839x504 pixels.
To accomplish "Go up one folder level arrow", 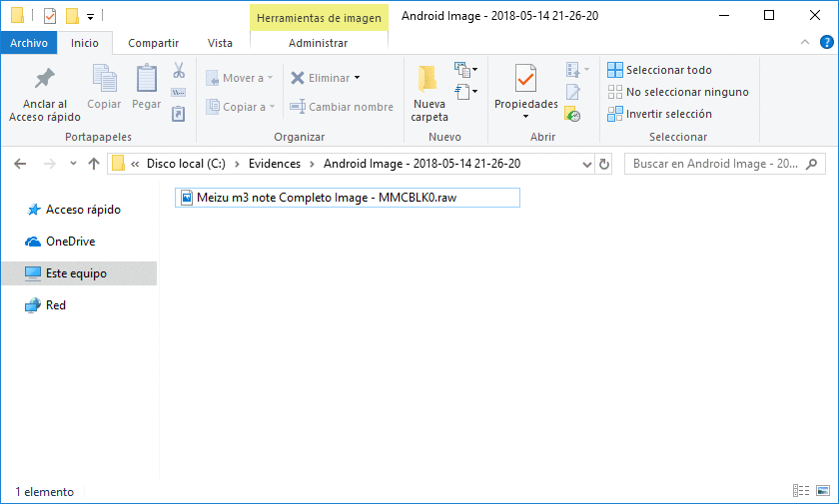I will pyautogui.click(x=94, y=164).
